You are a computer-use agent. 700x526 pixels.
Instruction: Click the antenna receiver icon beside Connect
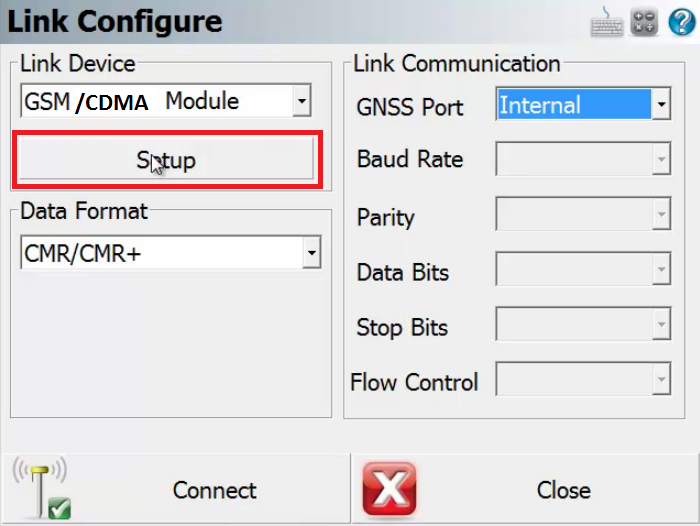[x=42, y=490]
